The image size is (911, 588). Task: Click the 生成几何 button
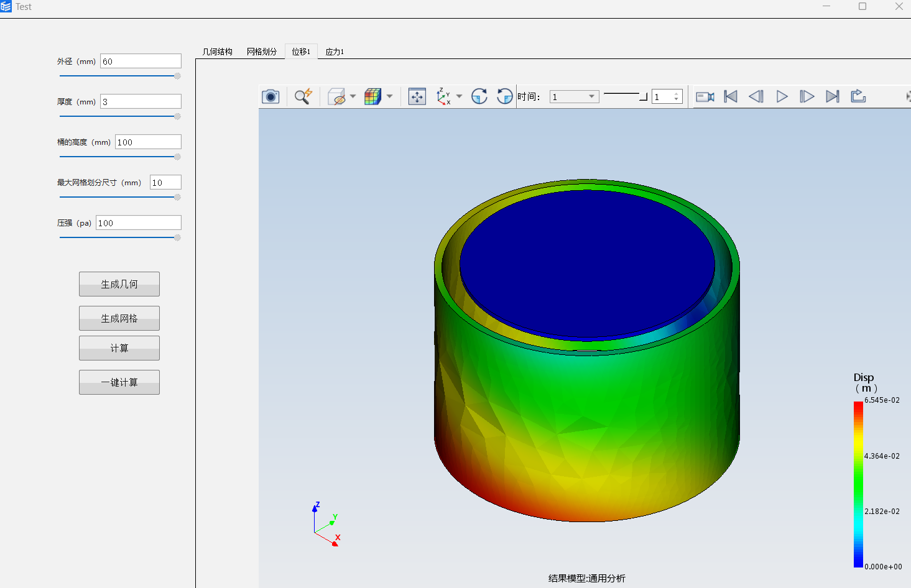pyautogui.click(x=119, y=284)
